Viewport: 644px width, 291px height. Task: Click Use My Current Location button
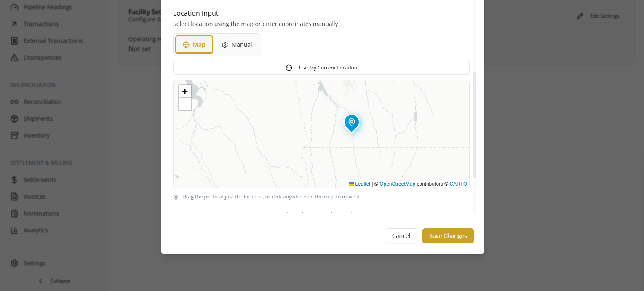click(321, 68)
